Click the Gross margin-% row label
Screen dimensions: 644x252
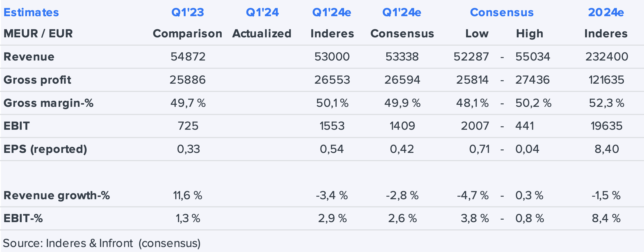[48, 103]
